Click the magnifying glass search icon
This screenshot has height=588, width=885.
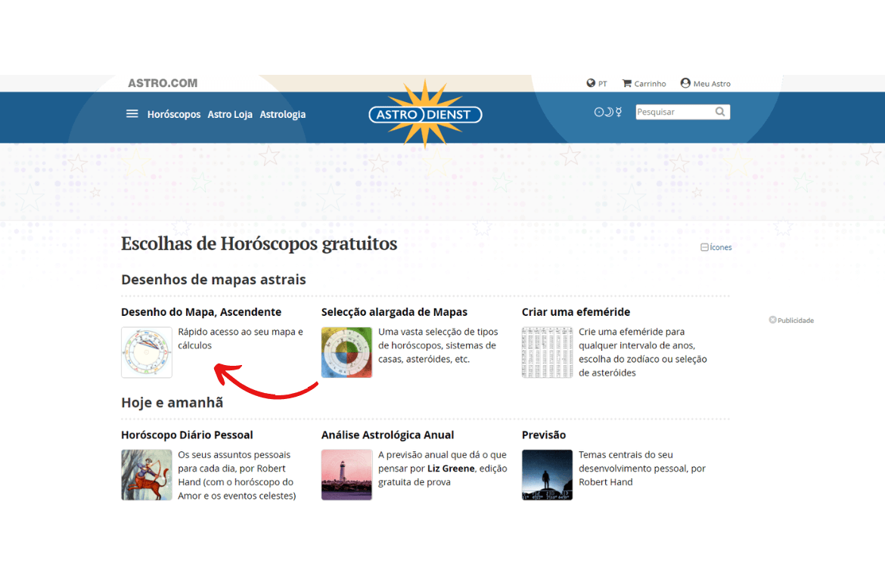720,112
